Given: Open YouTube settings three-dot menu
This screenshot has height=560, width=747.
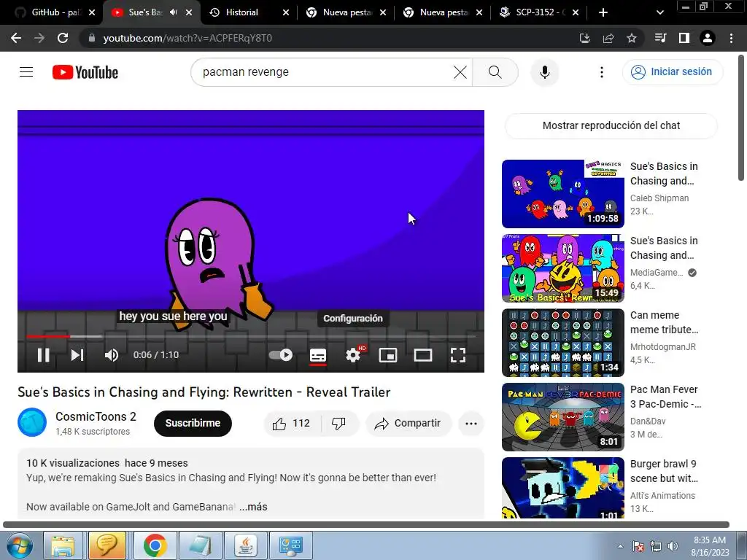Looking at the screenshot, I should (602, 72).
